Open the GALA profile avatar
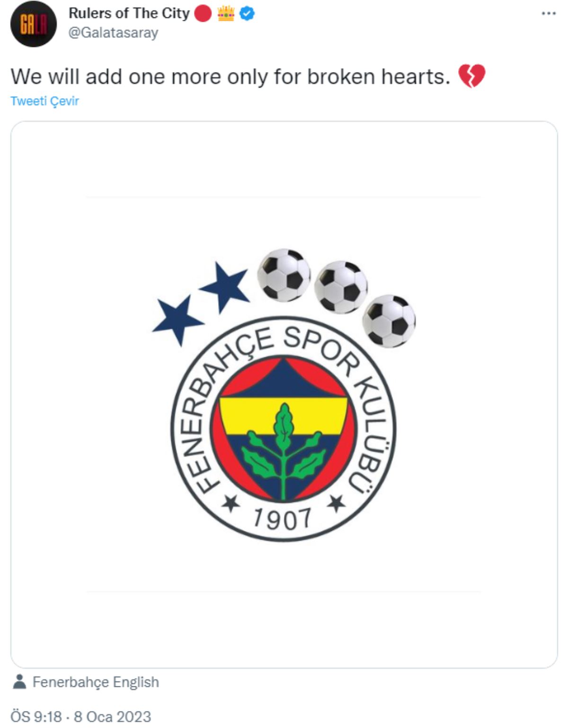This screenshot has height=728, width=568. [33, 24]
